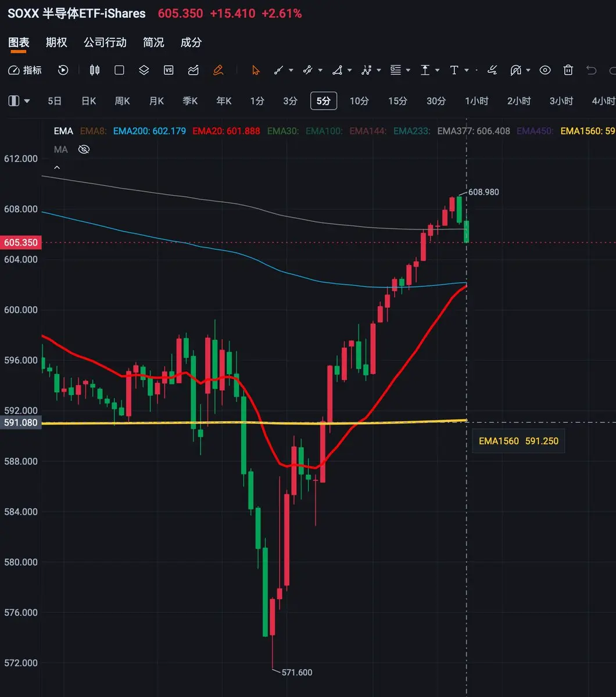Select the 15分 interval
This screenshot has height=697, width=616.
pos(397,101)
